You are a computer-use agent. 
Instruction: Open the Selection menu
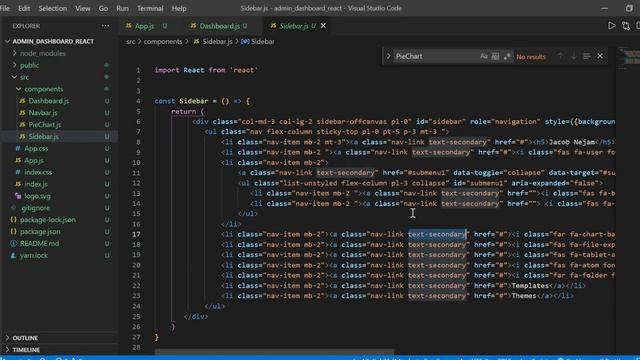[53, 8]
